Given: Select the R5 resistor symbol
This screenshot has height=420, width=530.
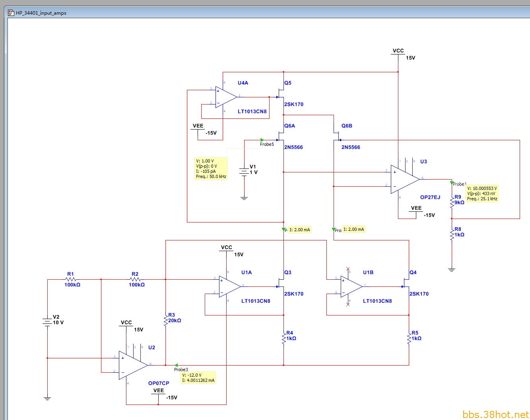Looking at the screenshot, I should point(409,338).
